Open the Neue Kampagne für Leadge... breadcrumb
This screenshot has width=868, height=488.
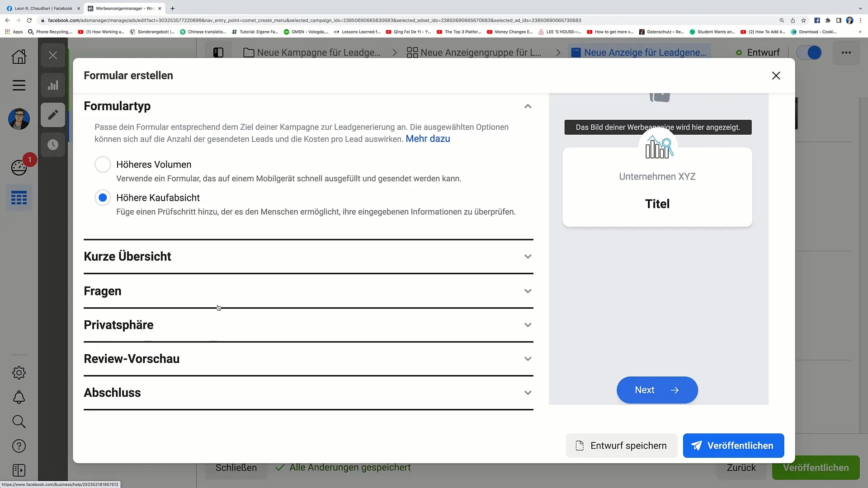point(318,52)
